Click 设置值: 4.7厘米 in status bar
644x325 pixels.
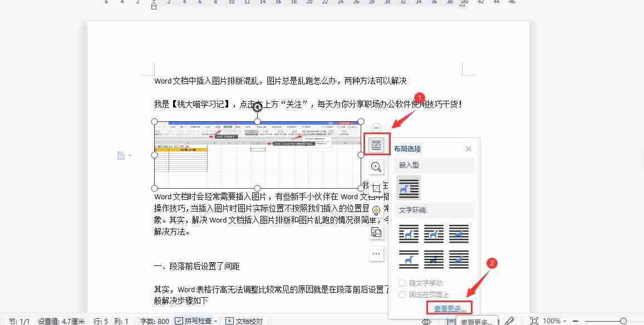61,321
